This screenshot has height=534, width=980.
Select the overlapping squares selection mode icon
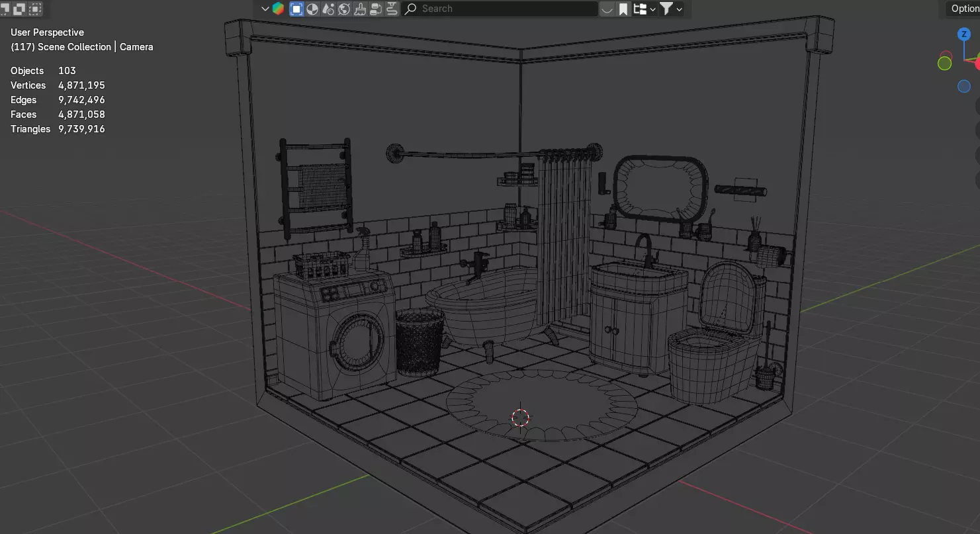pyautogui.click(x=19, y=9)
